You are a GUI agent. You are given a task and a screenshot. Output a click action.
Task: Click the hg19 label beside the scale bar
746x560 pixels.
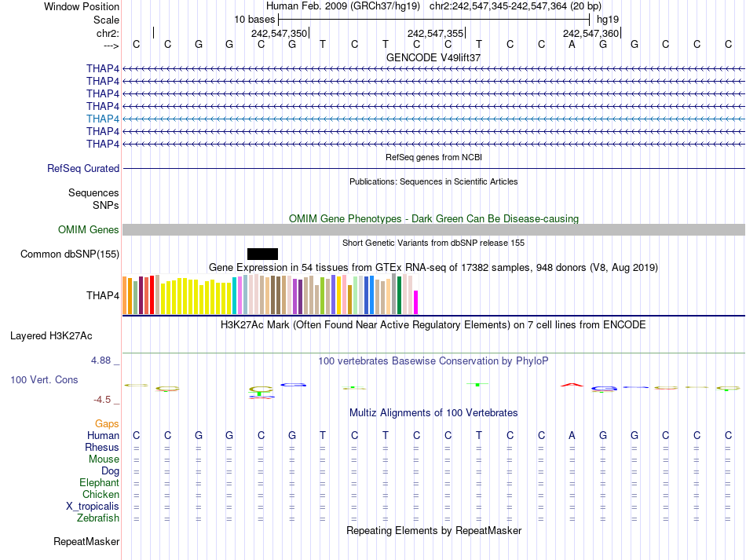click(608, 20)
